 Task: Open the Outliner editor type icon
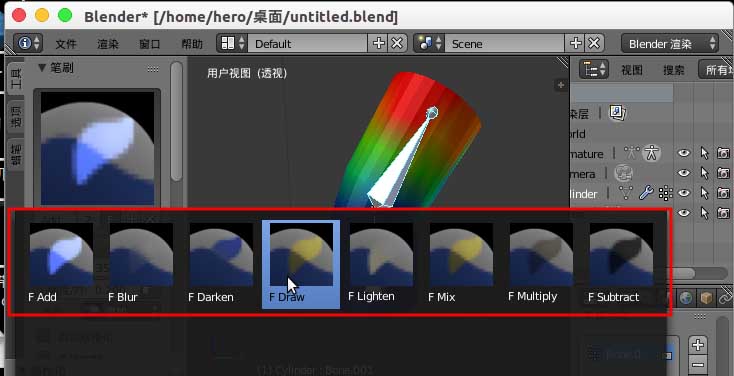[x=595, y=70]
